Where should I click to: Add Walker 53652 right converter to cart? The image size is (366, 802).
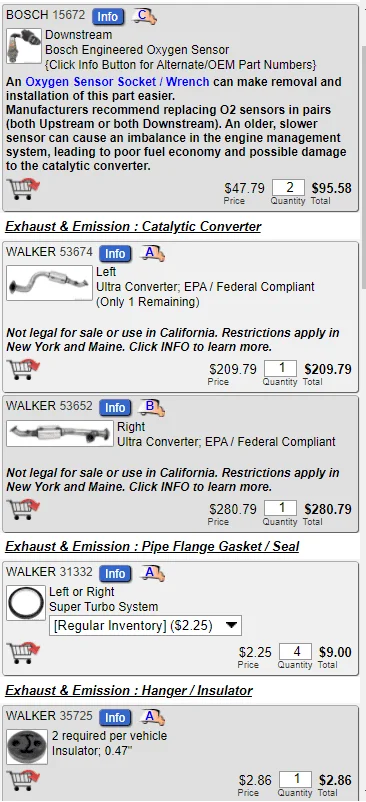23,509
